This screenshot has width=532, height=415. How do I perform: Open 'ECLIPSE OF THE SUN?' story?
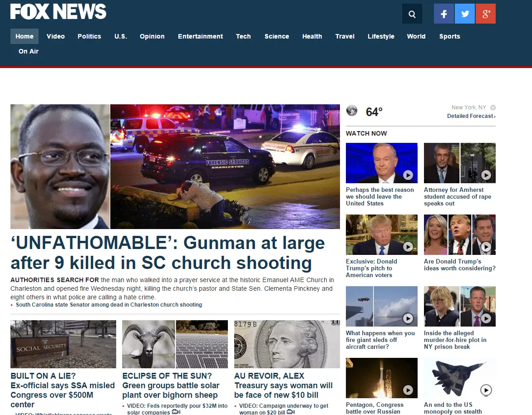(171, 386)
